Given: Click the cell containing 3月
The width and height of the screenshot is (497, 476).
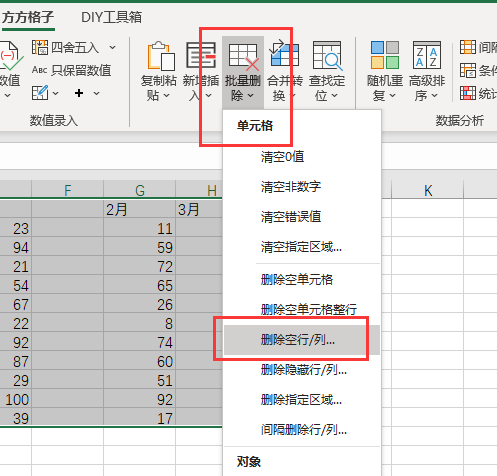Looking at the screenshot, I should 199,210.
